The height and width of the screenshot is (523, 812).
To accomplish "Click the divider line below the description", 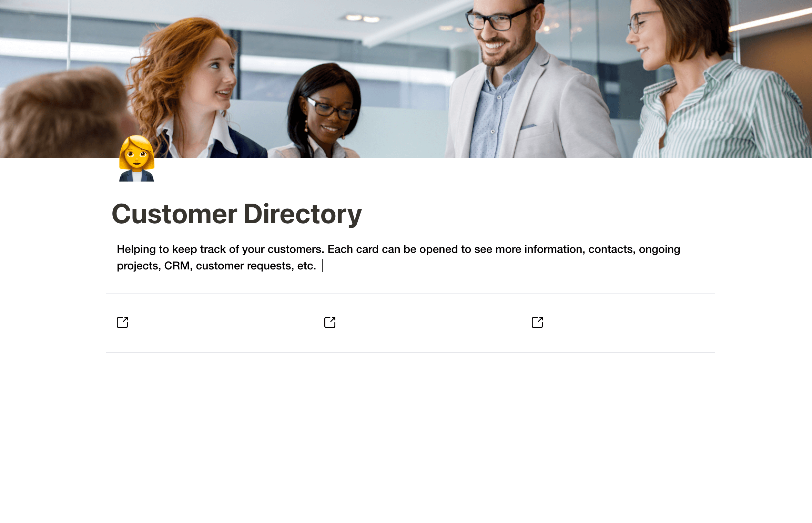I will pyautogui.click(x=410, y=293).
